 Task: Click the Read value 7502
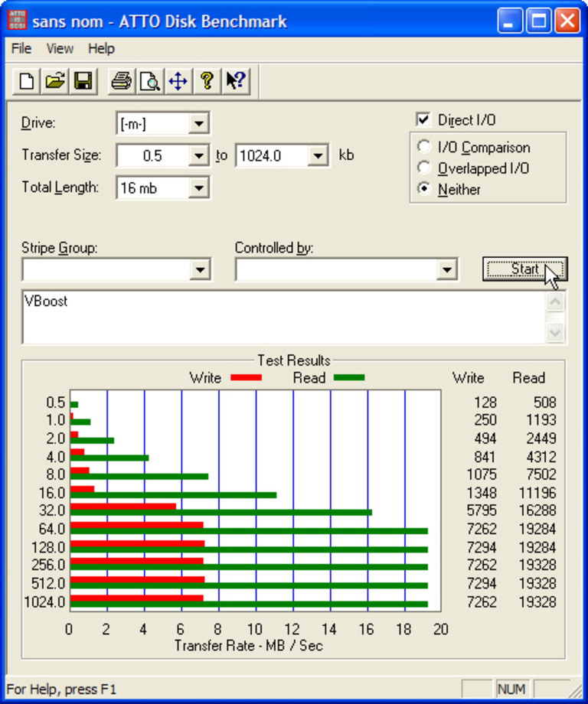(x=541, y=474)
